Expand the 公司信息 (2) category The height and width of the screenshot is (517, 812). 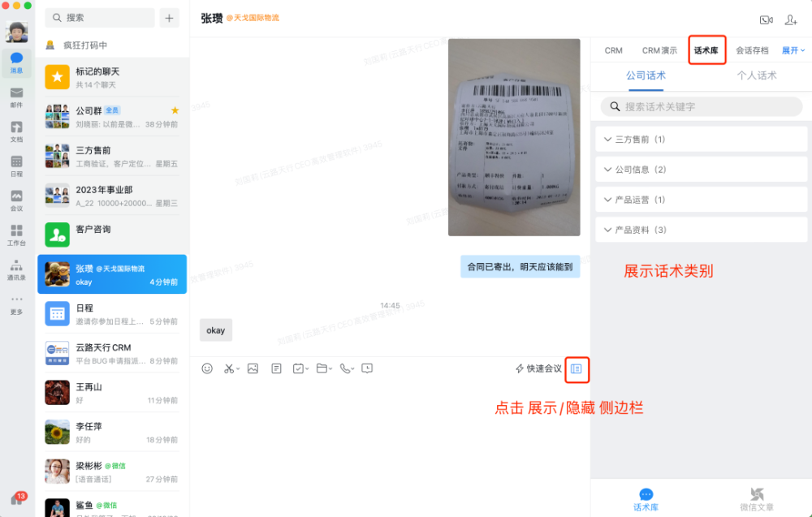pos(702,170)
